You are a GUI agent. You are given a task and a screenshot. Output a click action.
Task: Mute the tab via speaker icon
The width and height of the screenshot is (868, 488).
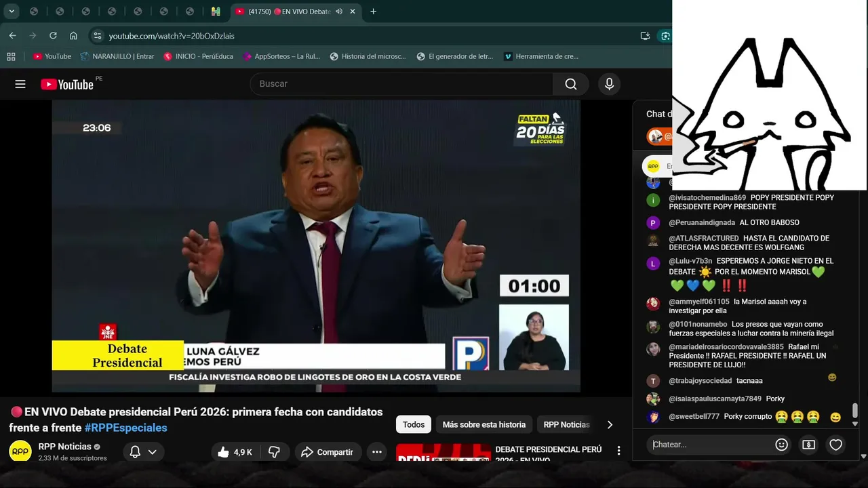[x=338, y=12]
